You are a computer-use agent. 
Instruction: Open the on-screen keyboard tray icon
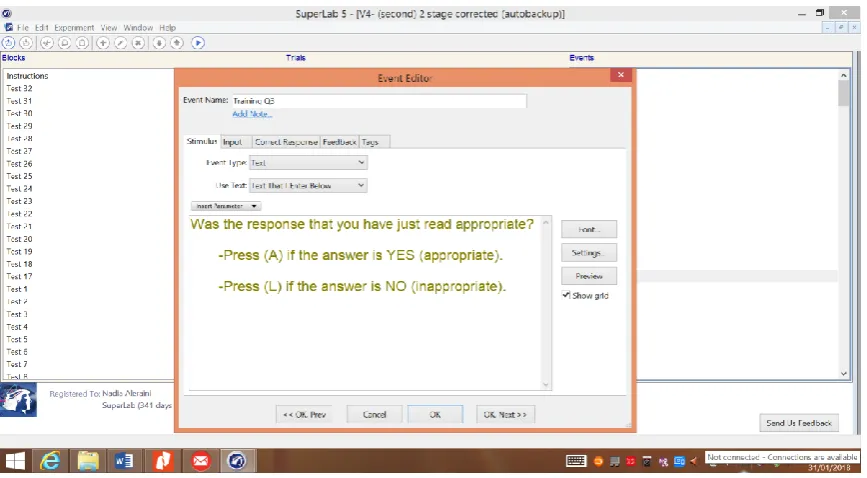point(576,461)
